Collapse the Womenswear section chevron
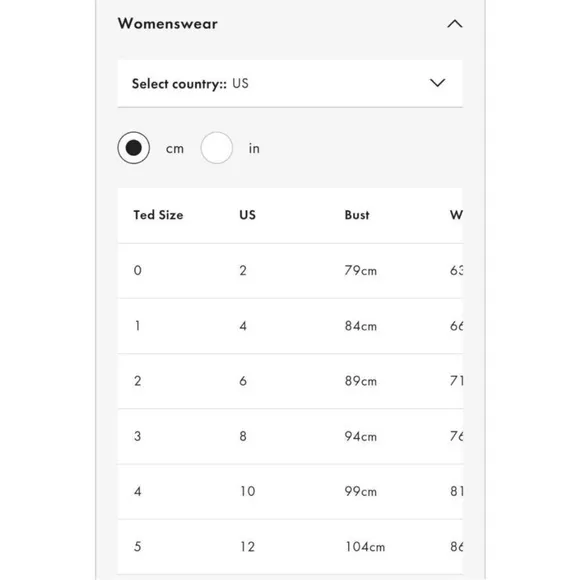 coord(455,24)
